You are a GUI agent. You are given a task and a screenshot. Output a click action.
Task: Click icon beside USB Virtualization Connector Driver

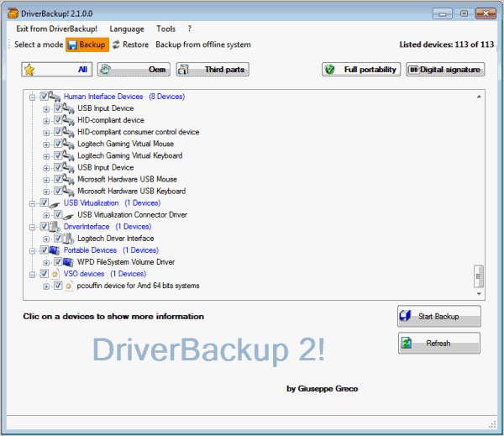click(69, 215)
